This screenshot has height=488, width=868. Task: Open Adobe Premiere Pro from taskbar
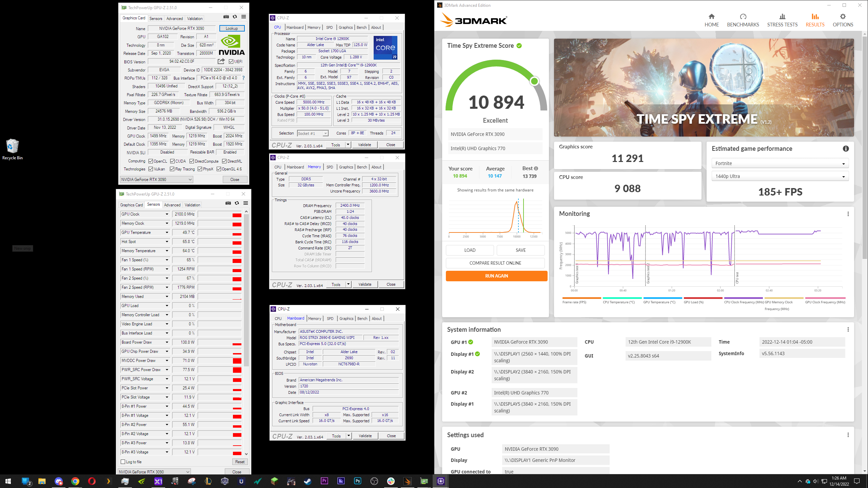coord(324,481)
